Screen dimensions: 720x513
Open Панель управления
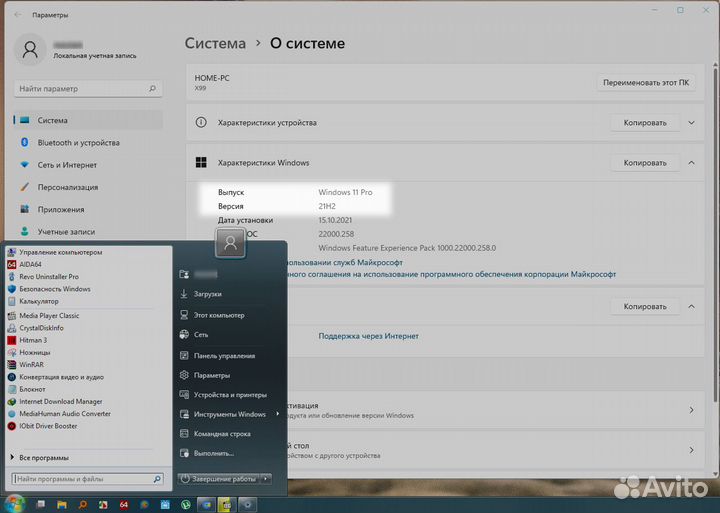point(217,355)
